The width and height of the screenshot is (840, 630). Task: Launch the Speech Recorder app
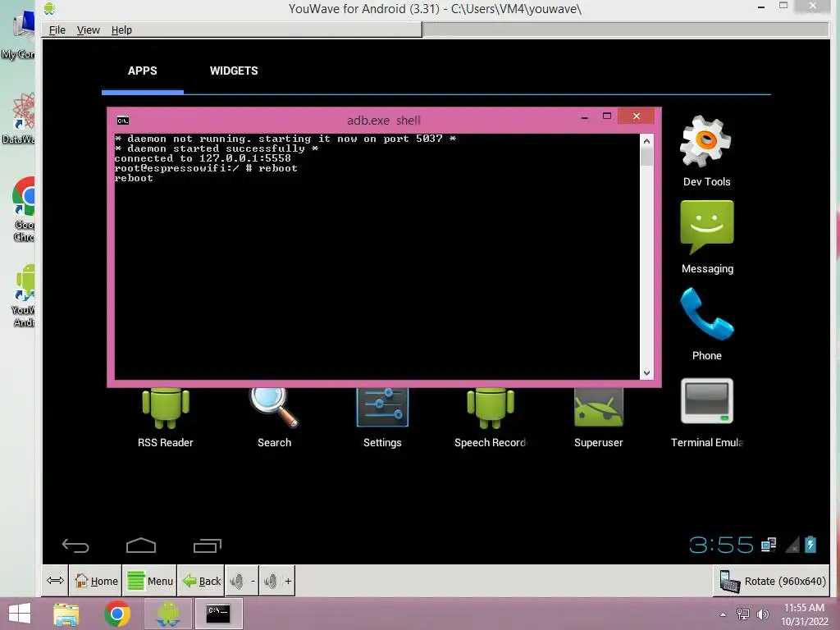click(491, 418)
